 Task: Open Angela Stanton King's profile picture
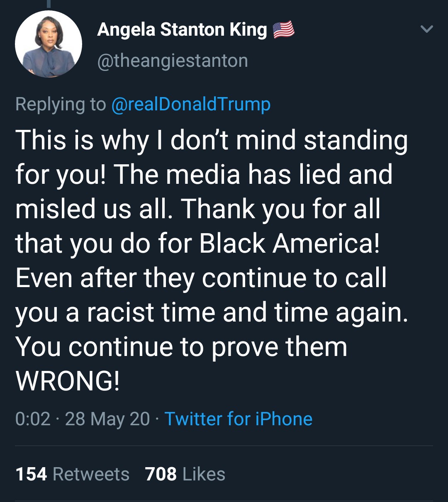coord(49,44)
